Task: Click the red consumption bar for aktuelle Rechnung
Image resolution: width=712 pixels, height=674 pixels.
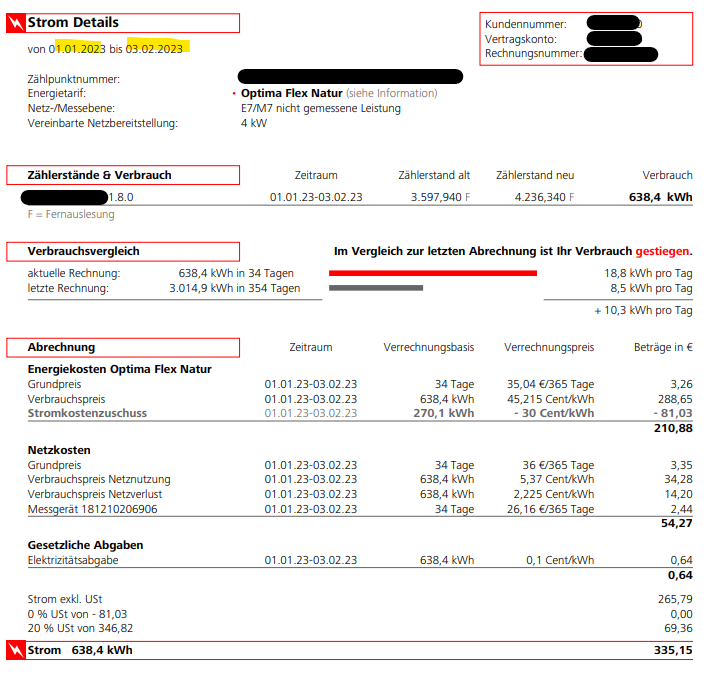Action: coord(433,273)
